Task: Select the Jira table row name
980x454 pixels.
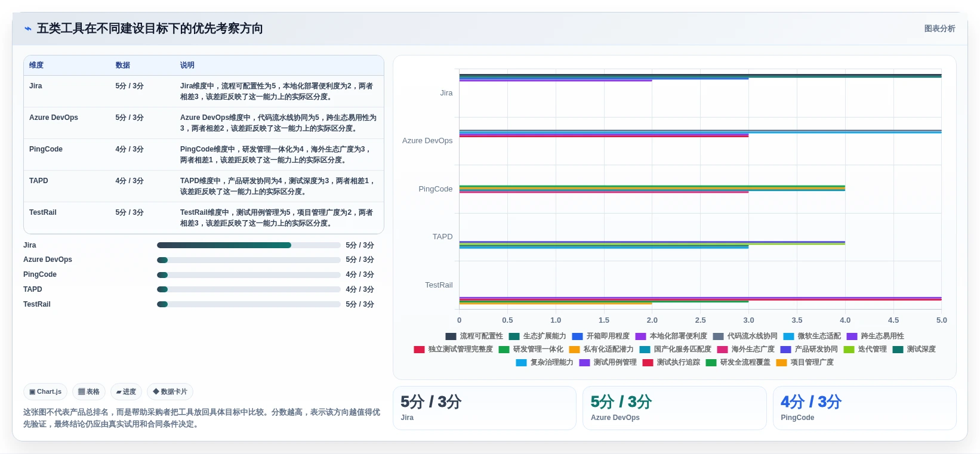Action: coord(36,86)
